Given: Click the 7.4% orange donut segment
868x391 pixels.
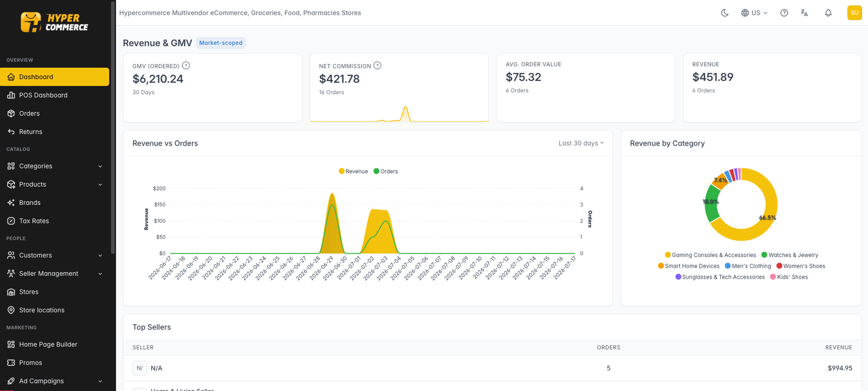Looking at the screenshot, I should tap(720, 180).
